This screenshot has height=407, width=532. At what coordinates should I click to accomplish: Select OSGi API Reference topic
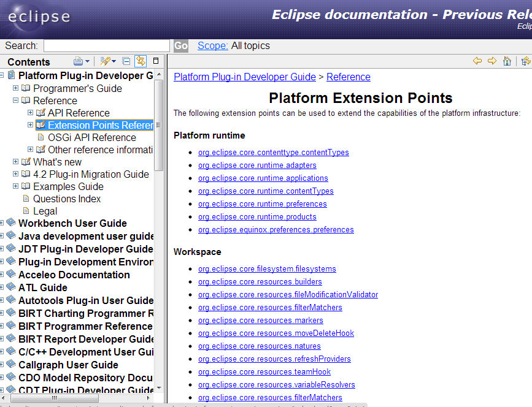pyautogui.click(x=91, y=137)
